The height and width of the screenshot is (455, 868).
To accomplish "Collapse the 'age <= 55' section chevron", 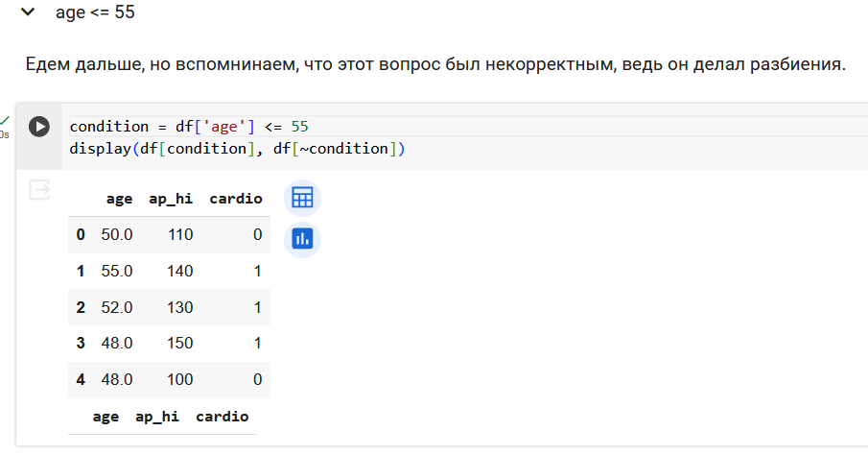I will 27,12.
